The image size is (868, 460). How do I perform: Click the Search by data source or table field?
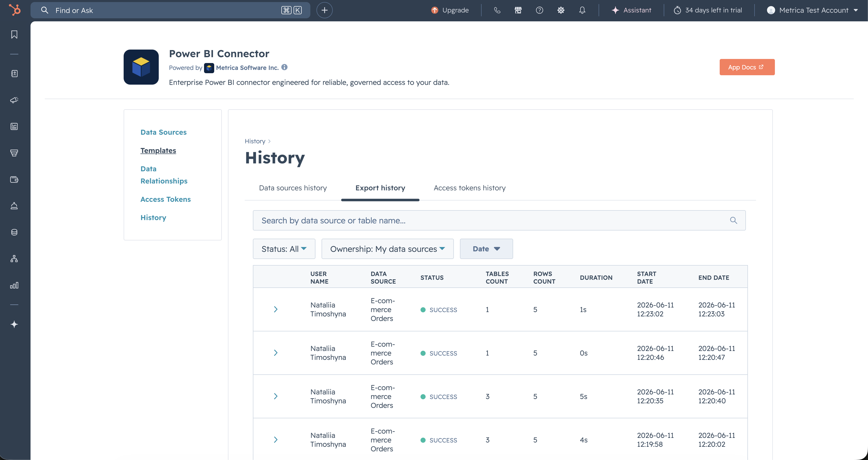click(499, 220)
